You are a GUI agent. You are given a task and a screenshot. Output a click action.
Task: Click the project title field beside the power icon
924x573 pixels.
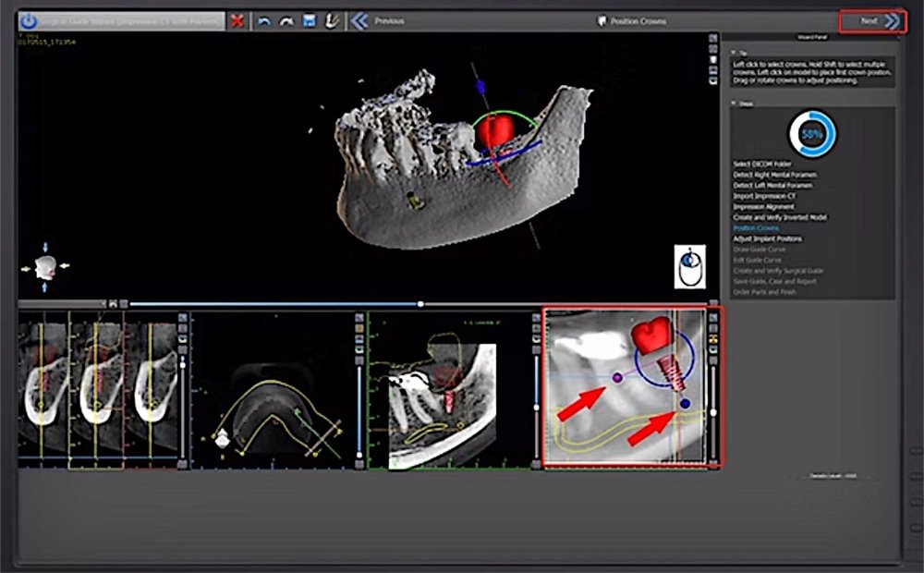131,21
